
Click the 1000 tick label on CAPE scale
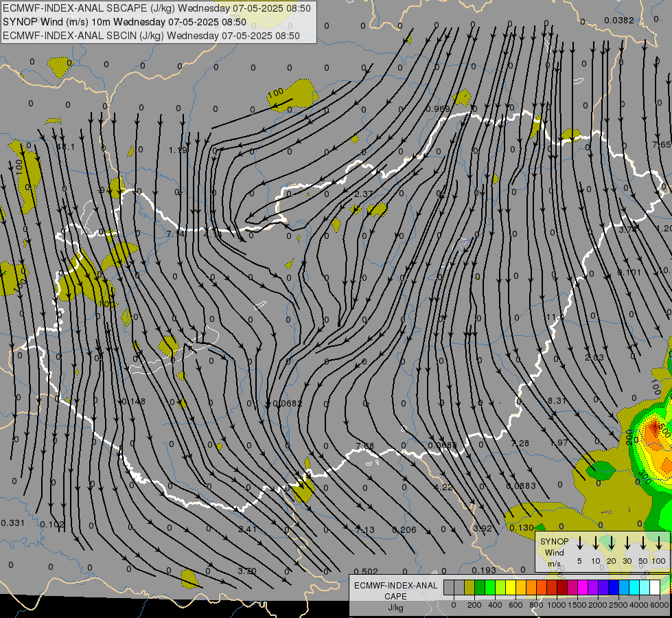[x=556, y=605]
